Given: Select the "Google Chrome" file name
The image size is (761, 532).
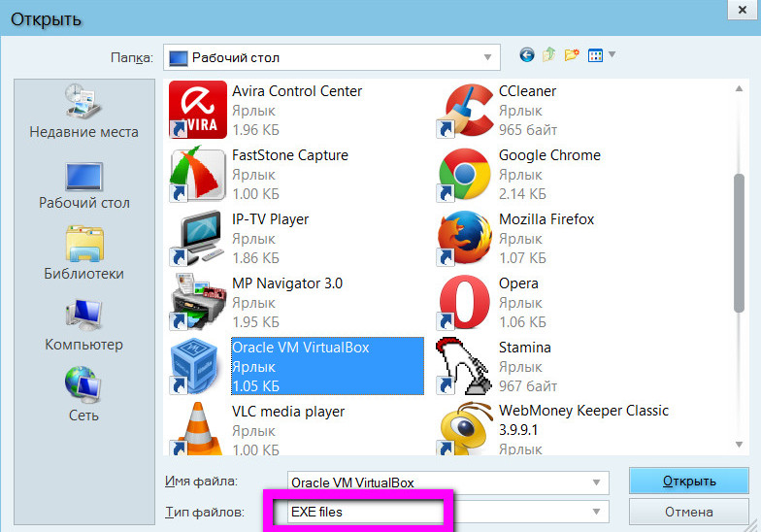Looking at the screenshot, I should (x=549, y=155).
